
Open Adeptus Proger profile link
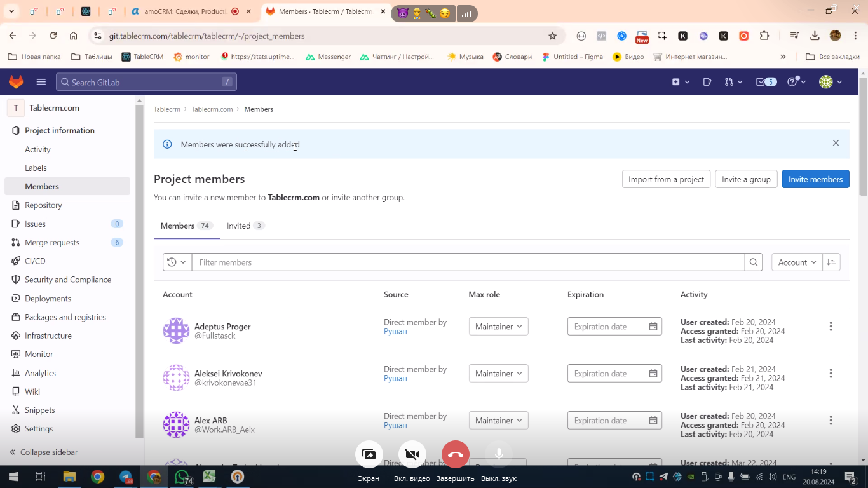[222, 327]
